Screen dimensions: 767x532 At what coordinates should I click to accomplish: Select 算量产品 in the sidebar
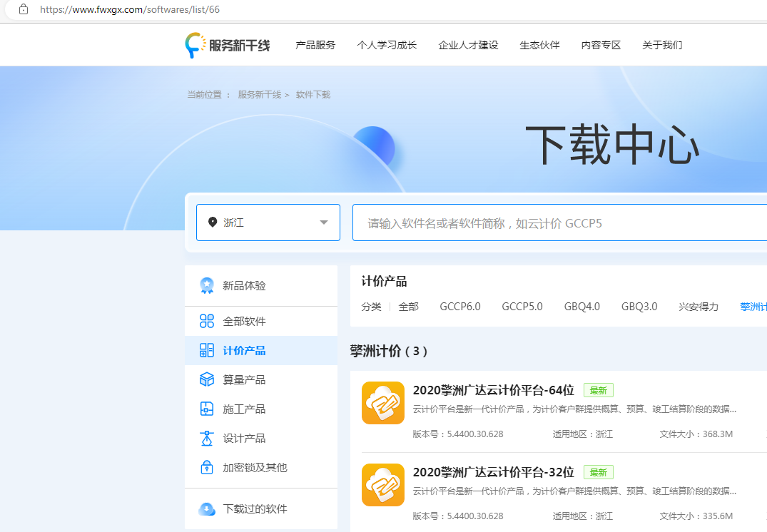(261, 379)
